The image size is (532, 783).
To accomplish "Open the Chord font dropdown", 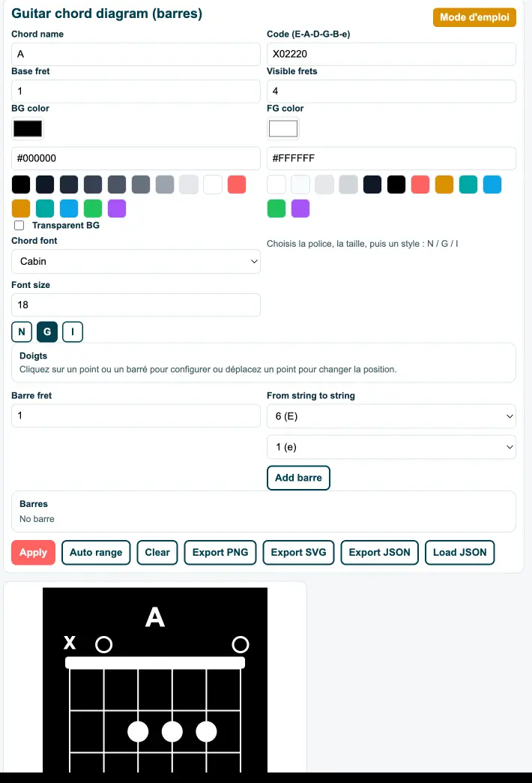I will (136, 261).
